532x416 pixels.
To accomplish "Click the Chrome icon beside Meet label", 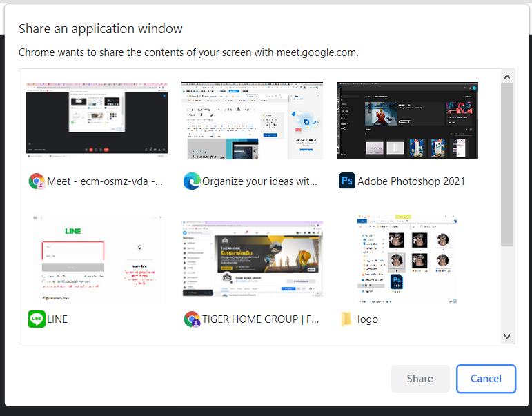I will (37, 181).
